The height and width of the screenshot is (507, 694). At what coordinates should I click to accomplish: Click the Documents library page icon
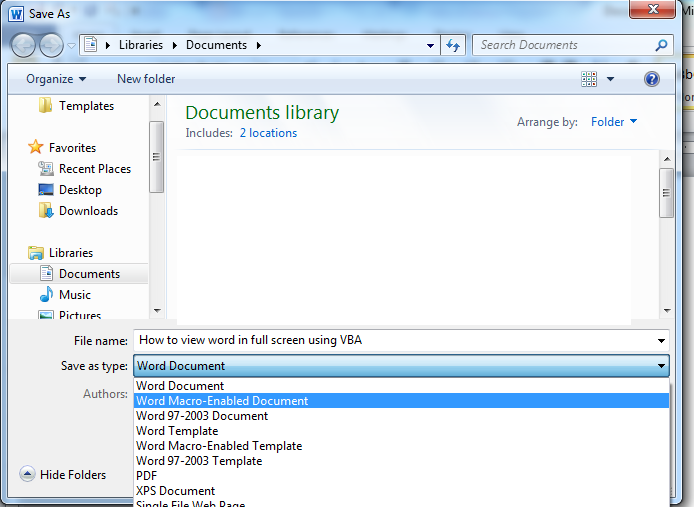46,273
